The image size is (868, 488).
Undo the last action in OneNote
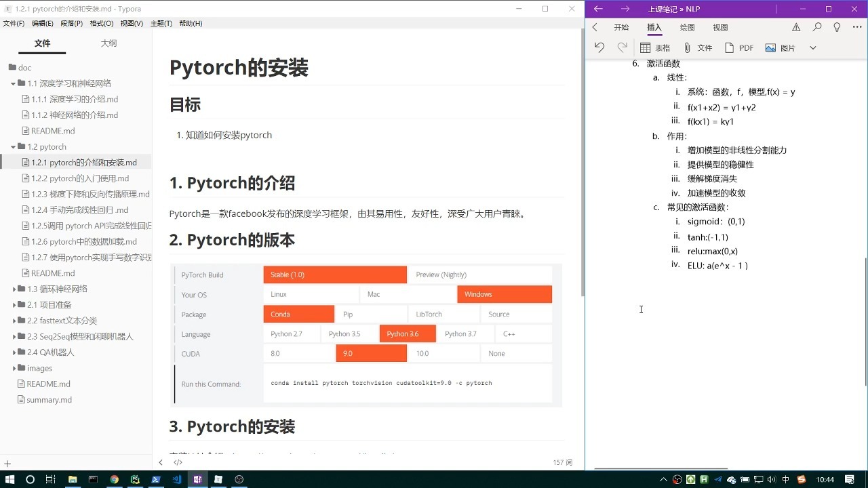(x=599, y=47)
